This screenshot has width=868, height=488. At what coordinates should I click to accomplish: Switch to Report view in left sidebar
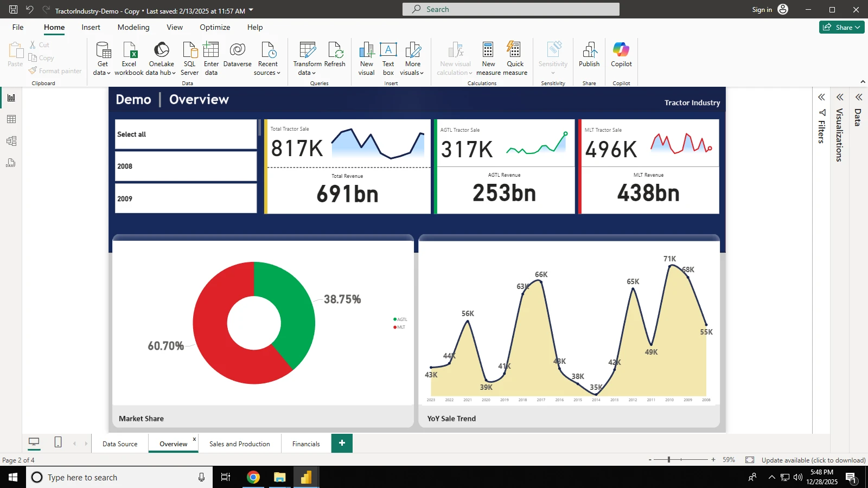point(11,98)
